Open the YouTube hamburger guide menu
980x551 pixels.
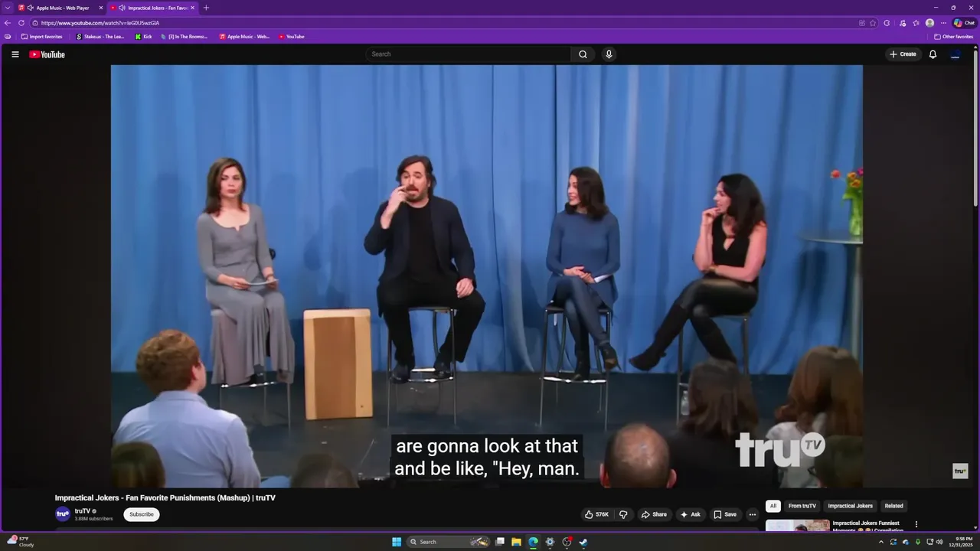[15, 54]
